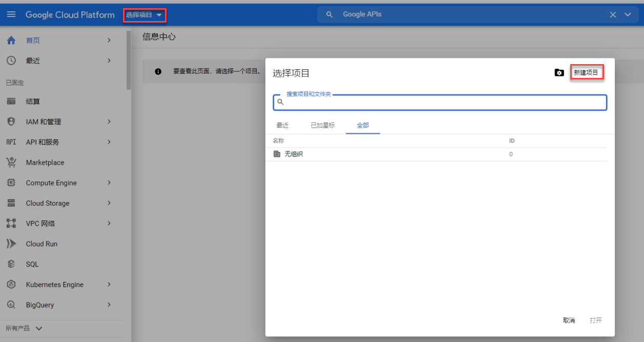
Task: Click the SQL stack icon
Action: (x=11, y=264)
